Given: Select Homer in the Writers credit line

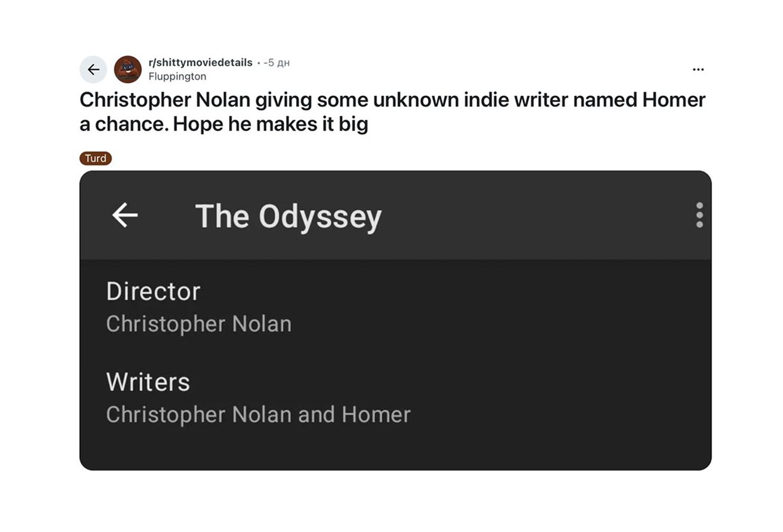Looking at the screenshot, I should [x=376, y=414].
